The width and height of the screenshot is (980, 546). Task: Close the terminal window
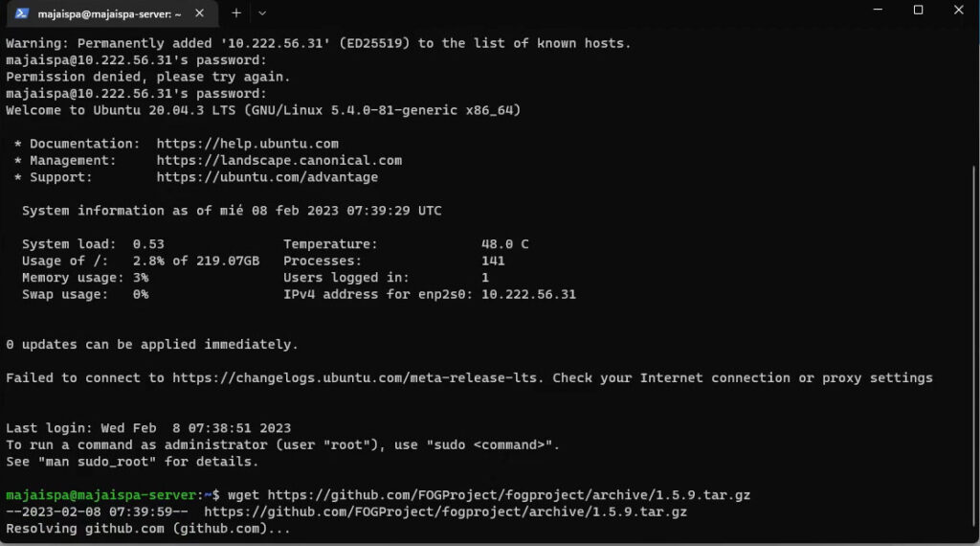[x=959, y=10]
